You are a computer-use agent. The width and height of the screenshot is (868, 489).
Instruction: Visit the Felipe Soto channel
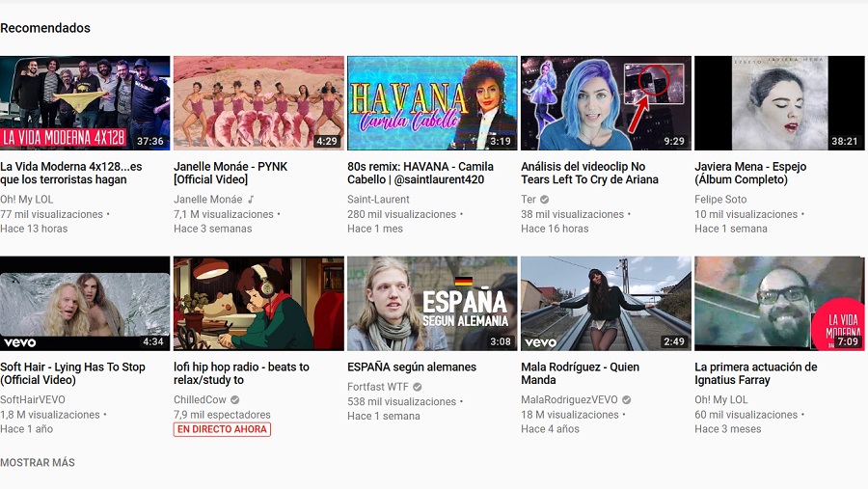point(720,200)
